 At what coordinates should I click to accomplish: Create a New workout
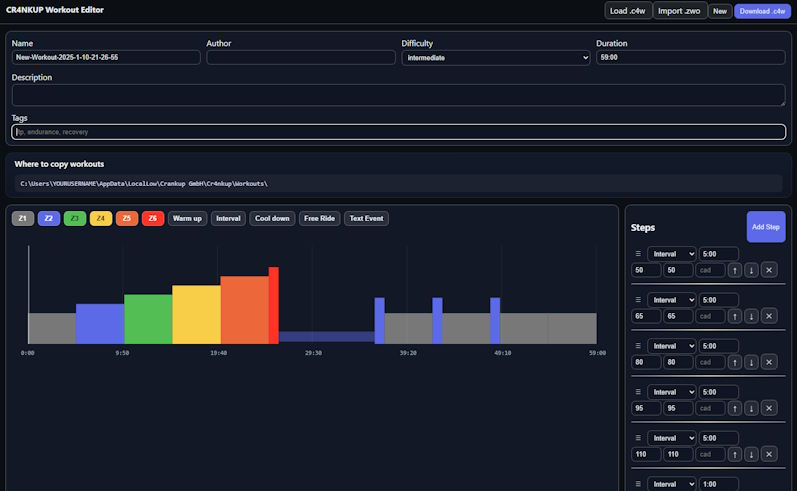click(720, 11)
